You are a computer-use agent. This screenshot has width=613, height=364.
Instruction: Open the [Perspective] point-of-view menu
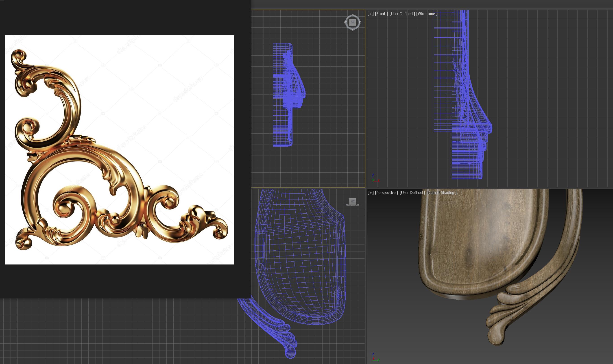[386, 193]
